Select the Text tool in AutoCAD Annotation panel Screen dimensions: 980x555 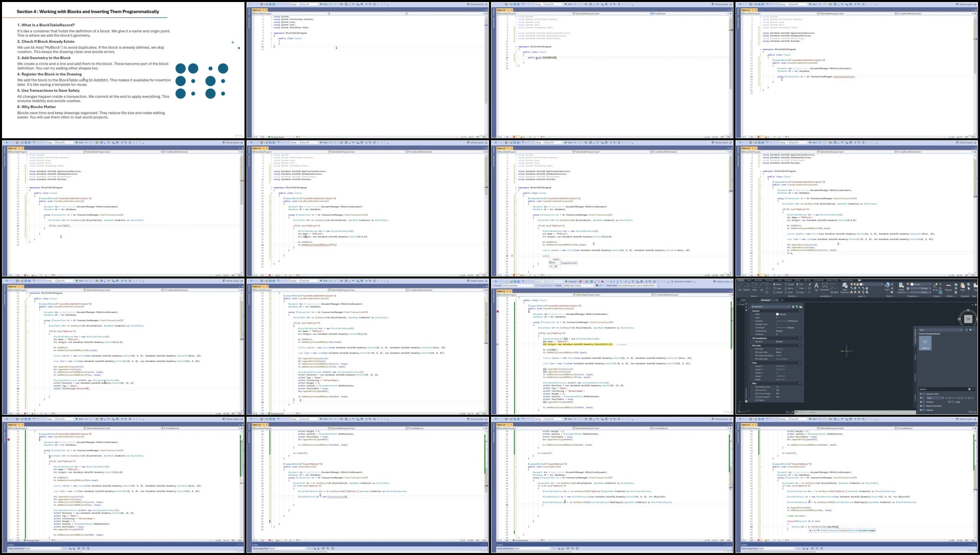[x=816, y=287]
